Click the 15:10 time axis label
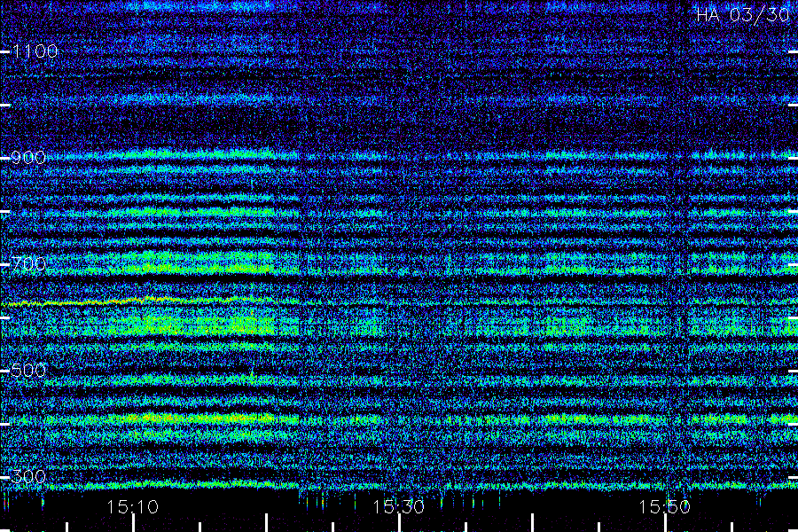 [x=133, y=507]
